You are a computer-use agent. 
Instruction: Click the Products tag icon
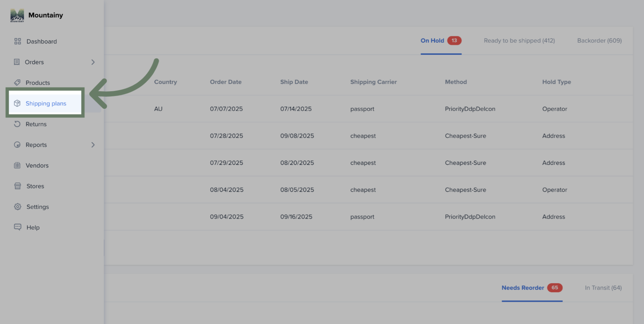tap(17, 82)
